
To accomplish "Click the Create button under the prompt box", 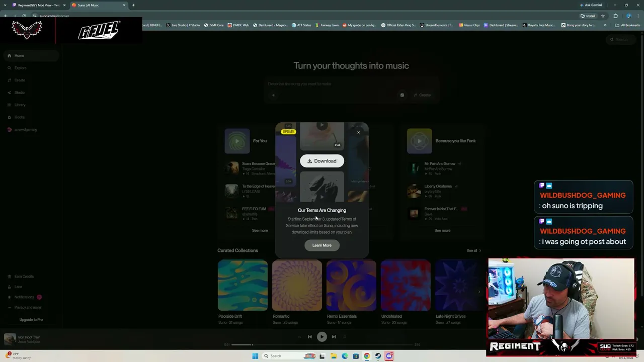I will click(x=422, y=95).
